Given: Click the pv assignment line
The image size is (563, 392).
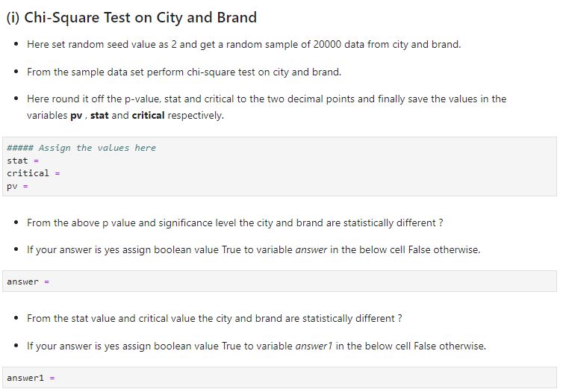Looking at the screenshot, I should click(17, 187).
